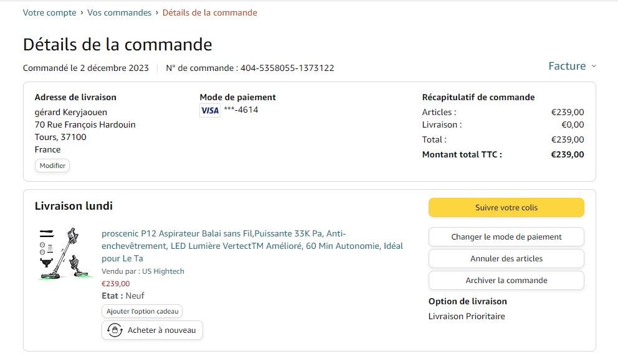Viewport: 618px width, 364px height.
Task: Click the Visa card logo icon
Action: pos(210,110)
